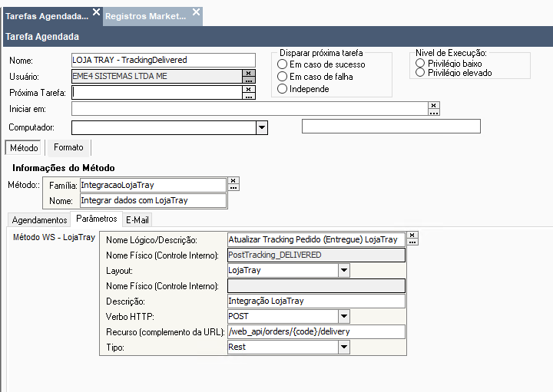Viewport: 553px width, 392px height.
Task: Select the Em caso de sucesso option
Action: [282, 64]
